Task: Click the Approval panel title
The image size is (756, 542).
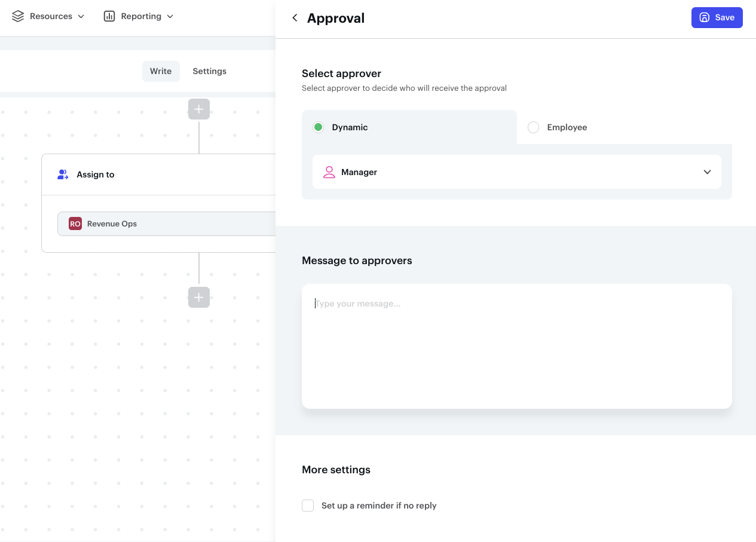Action: click(336, 18)
